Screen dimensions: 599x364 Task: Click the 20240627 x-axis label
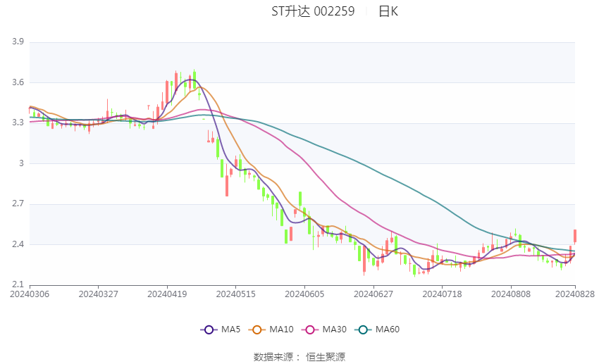[x=373, y=294]
